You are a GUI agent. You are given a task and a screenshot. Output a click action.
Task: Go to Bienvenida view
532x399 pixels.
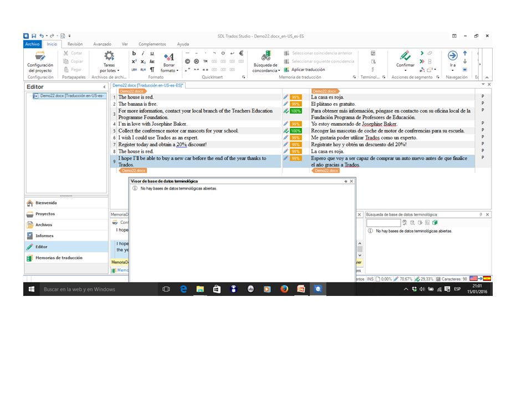(x=66, y=203)
